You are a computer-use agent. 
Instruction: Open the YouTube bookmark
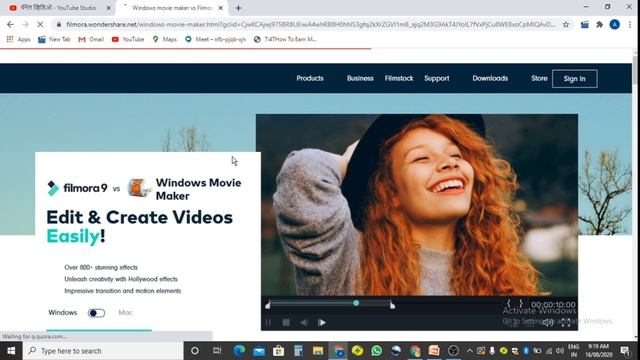point(128,39)
